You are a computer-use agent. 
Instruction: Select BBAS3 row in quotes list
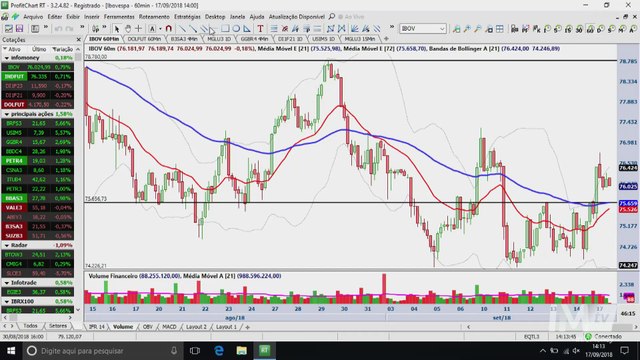pyautogui.click(x=38, y=198)
